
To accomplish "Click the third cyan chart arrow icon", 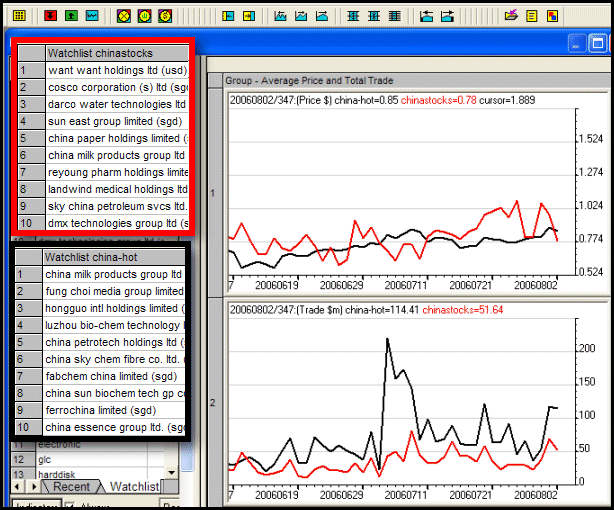I will click(x=322, y=16).
